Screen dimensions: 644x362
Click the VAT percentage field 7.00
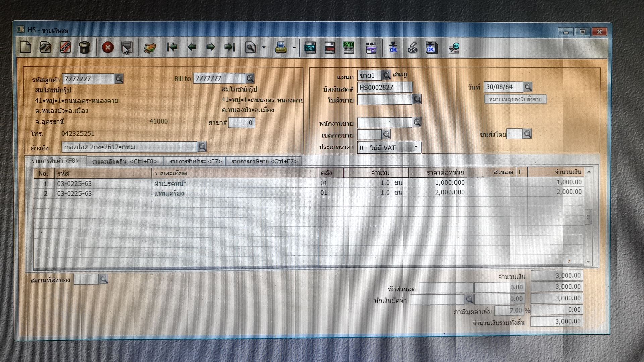tap(509, 310)
